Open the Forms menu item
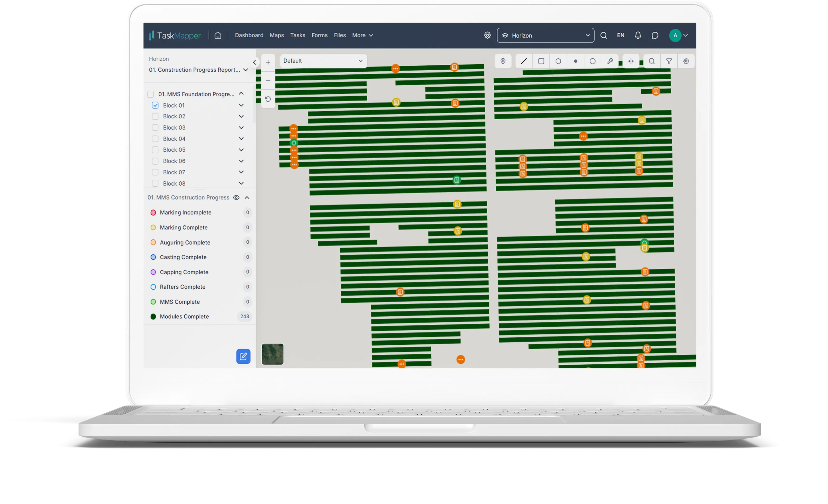This screenshot has height=504, width=828. 319,35
